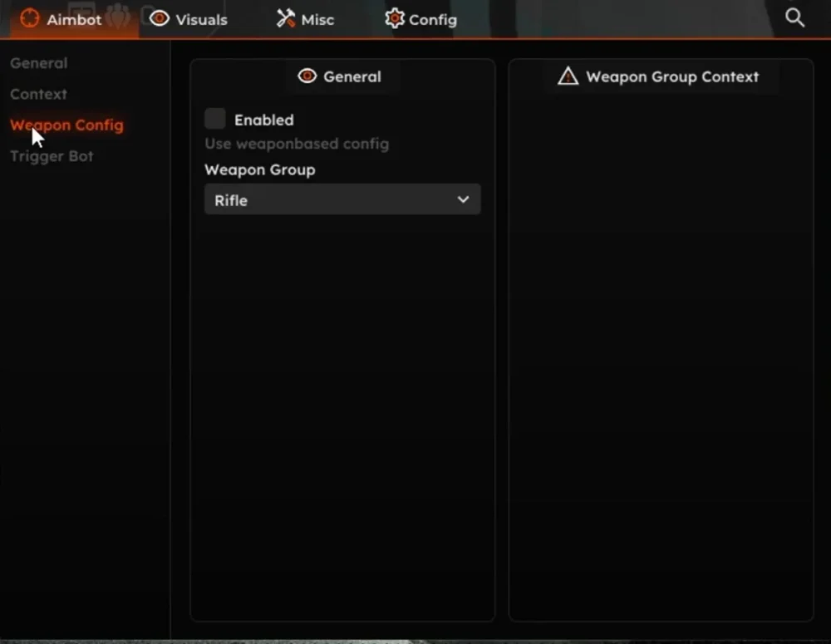Click the Visuals eye icon in top bar
This screenshot has width=831, height=644.
160,19
